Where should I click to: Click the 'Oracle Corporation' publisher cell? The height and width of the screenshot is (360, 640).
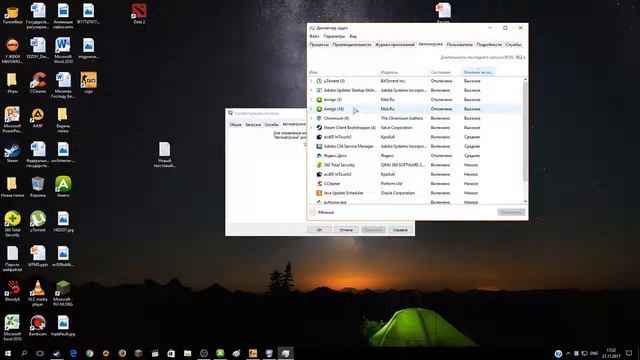(x=398, y=193)
